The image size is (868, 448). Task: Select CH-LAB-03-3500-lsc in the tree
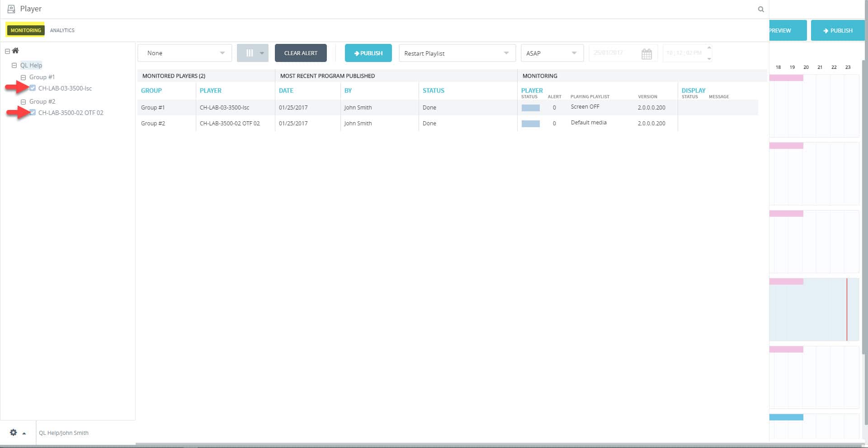point(65,88)
